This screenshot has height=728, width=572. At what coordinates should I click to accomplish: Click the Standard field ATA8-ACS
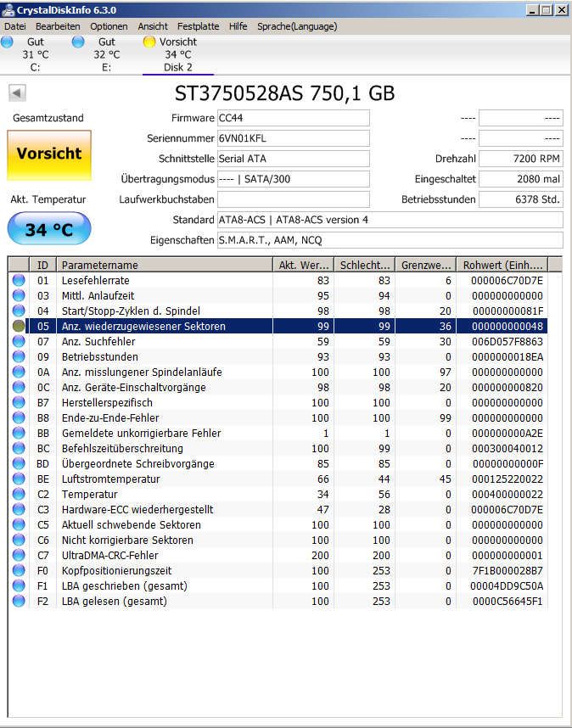(x=390, y=220)
